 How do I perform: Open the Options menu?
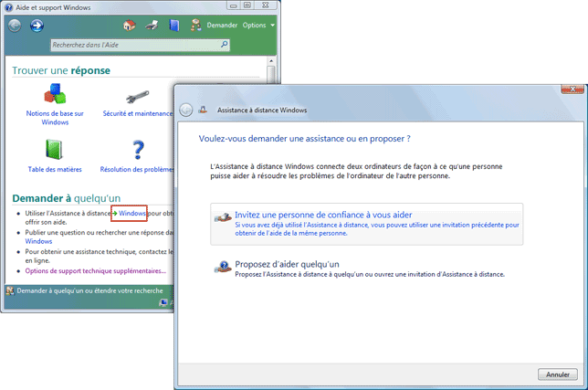(258, 26)
